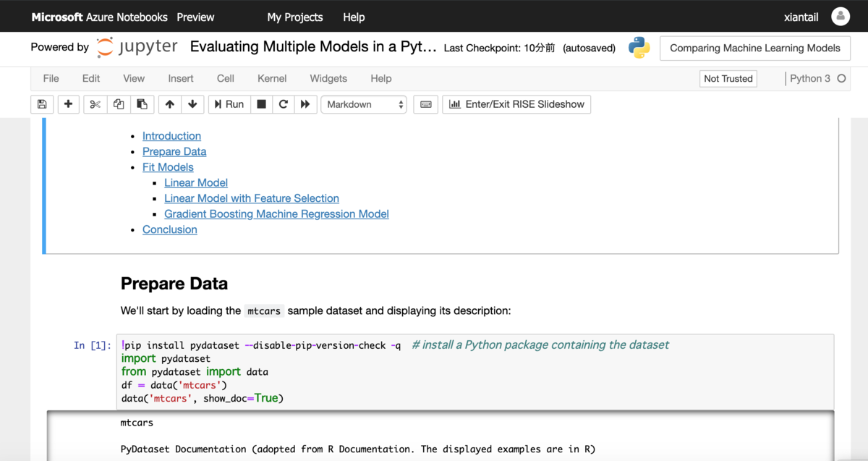
Task: Move selected cell down
Action: (192, 104)
